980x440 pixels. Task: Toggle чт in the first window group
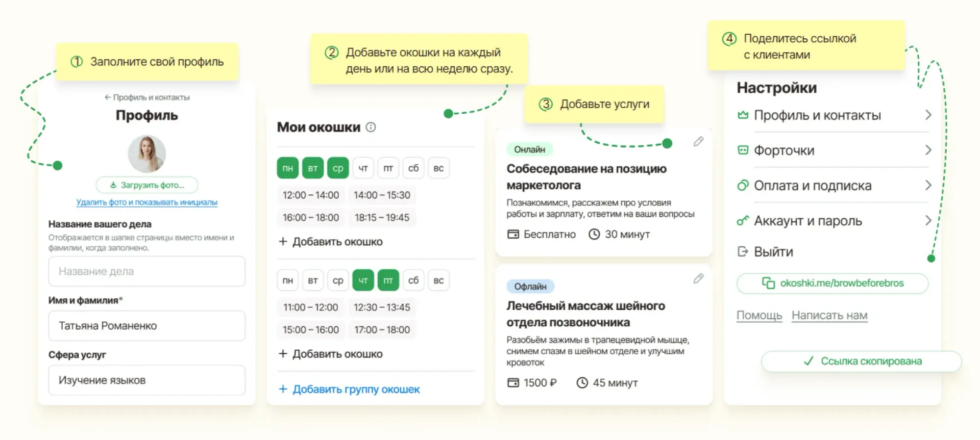click(x=363, y=168)
